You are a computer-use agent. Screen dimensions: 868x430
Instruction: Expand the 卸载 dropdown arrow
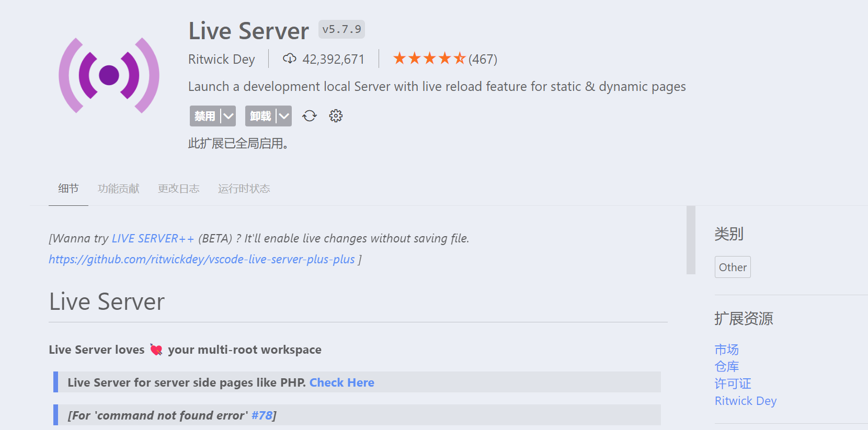[284, 116]
